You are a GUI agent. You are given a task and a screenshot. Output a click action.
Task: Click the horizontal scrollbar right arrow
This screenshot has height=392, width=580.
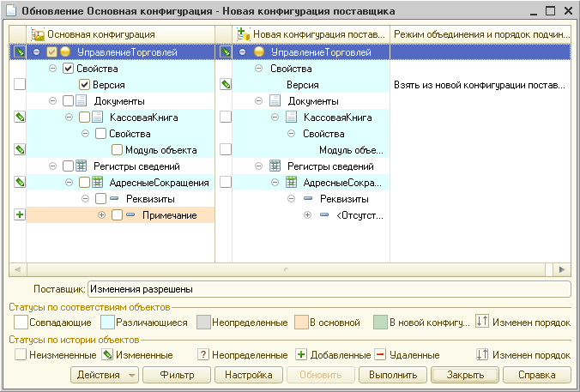[x=562, y=269]
